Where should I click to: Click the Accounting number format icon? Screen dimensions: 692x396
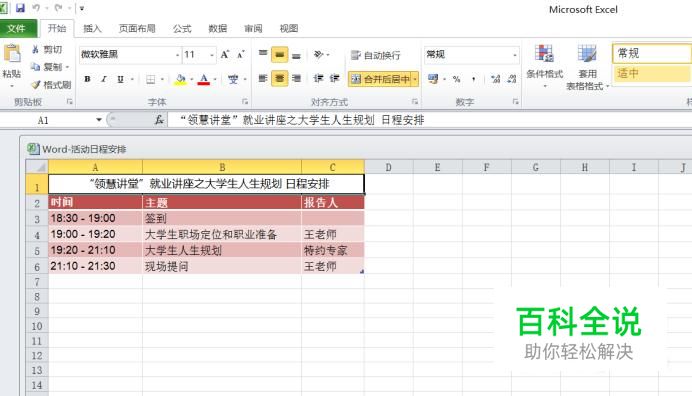[x=433, y=79]
